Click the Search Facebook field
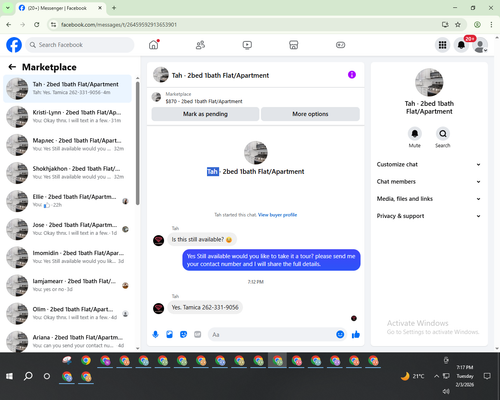The width and height of the screenshot is (500, 400). tap(80, 45)
